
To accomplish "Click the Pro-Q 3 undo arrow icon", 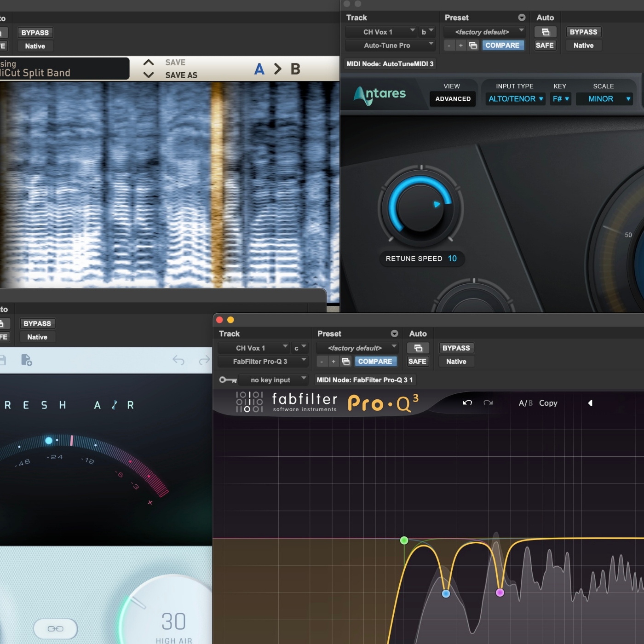I will (467, 403).
